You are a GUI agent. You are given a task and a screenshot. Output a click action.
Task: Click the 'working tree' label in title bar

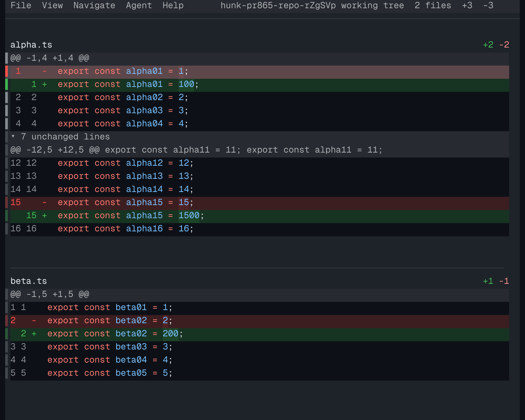click(x=372, y=5)
